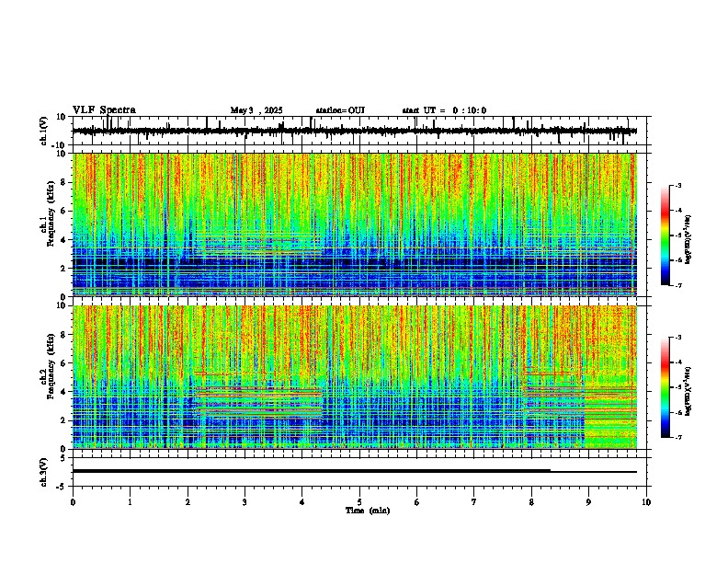Click the time axis tick labeled 5

(359, 502)
